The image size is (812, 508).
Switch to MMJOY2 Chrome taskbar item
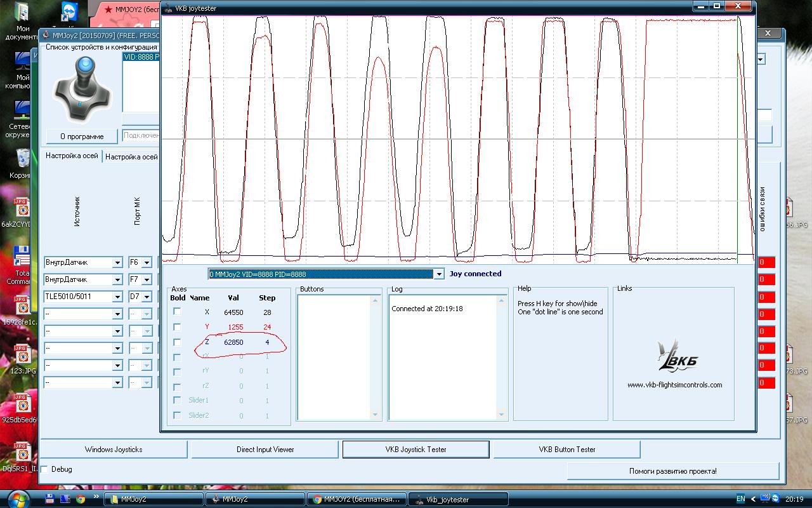click(x=357, y=499)
